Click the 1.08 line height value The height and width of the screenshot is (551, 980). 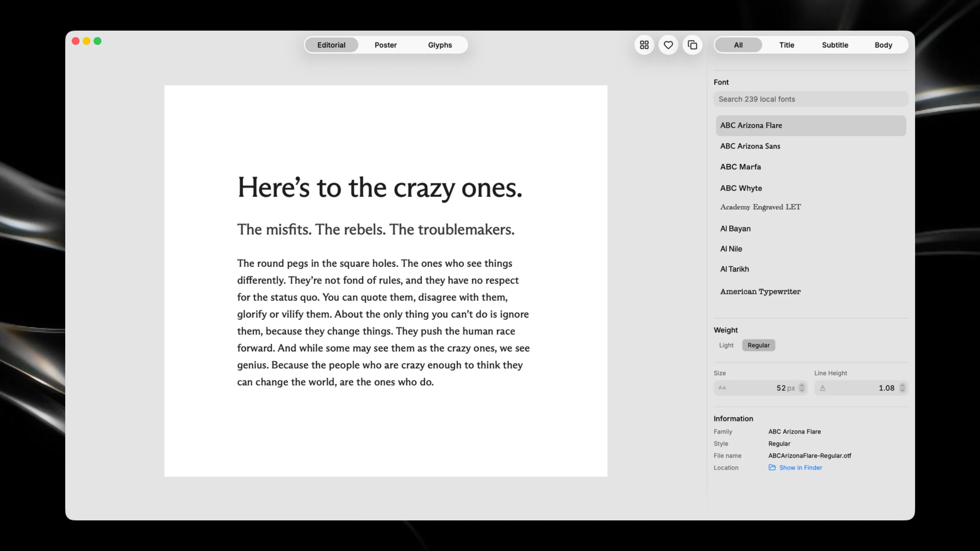pos(886,388)
